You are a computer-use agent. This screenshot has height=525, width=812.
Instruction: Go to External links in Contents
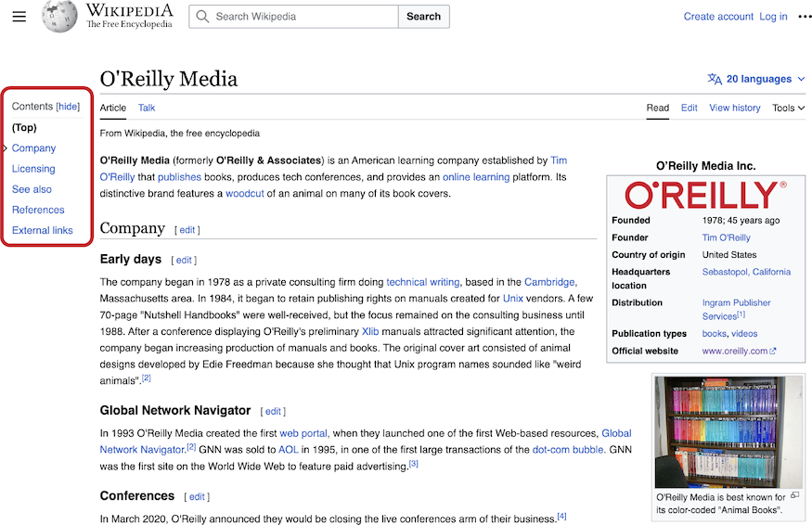[43, 230]
